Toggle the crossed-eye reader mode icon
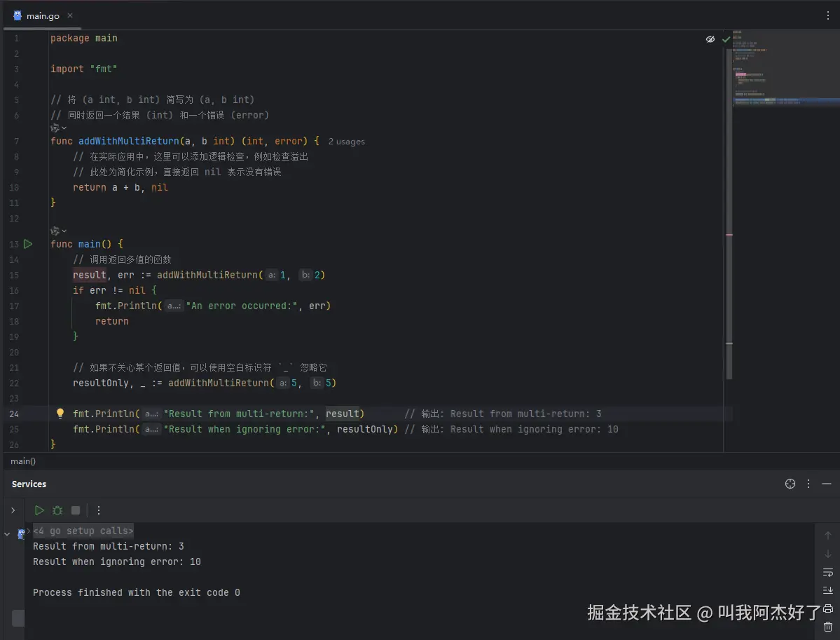Viewport: 840px width, 640px height. click(x=710, y=39)
